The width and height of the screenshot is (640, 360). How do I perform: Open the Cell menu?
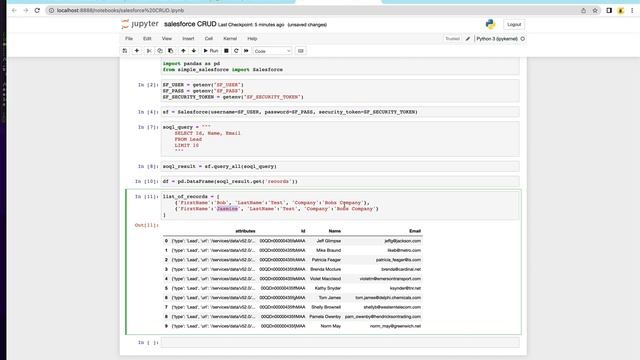point(209,38)
